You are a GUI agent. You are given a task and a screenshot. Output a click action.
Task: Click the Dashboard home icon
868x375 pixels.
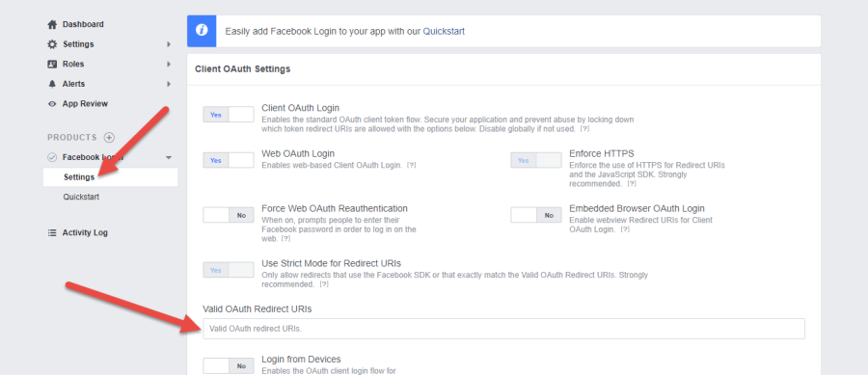pos(52,24)
